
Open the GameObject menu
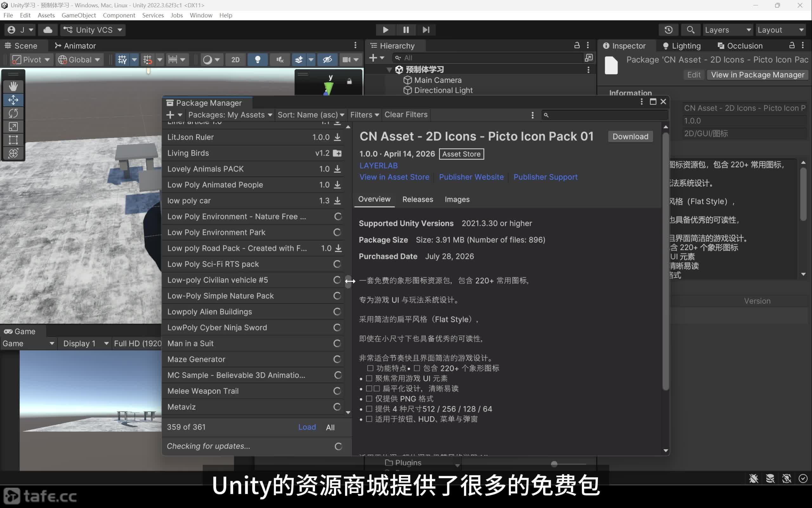(x=79, y=15)
